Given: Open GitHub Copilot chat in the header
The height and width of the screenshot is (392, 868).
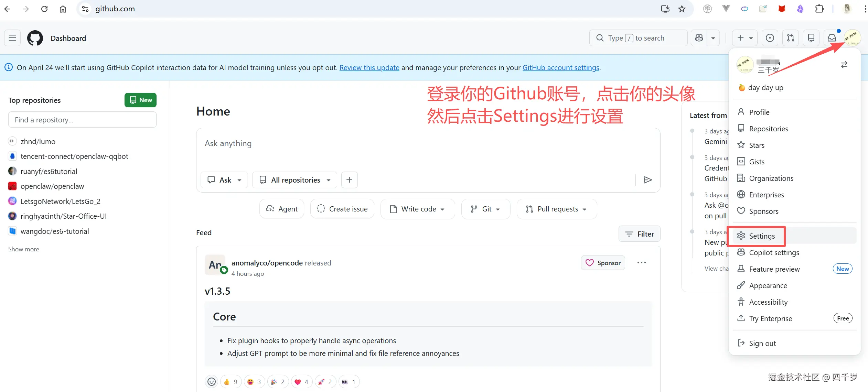Looking at the screenshot, I should coord(699,38).
